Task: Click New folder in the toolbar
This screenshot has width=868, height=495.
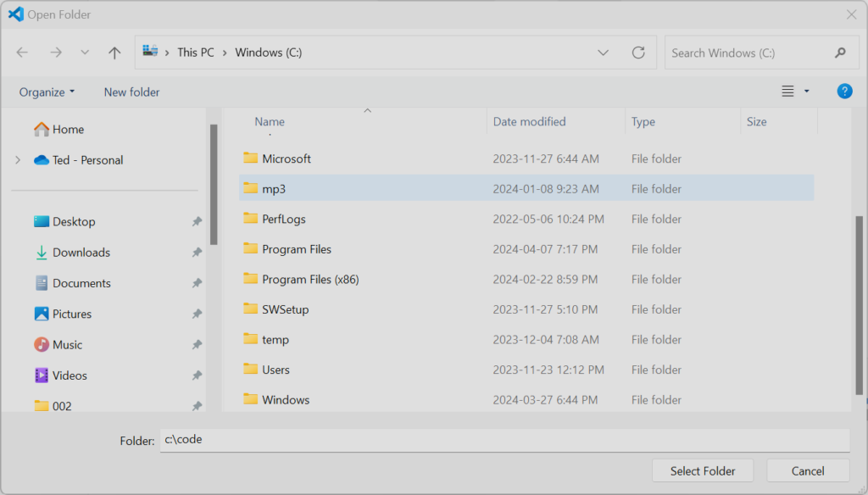Action: pos(131,92)
